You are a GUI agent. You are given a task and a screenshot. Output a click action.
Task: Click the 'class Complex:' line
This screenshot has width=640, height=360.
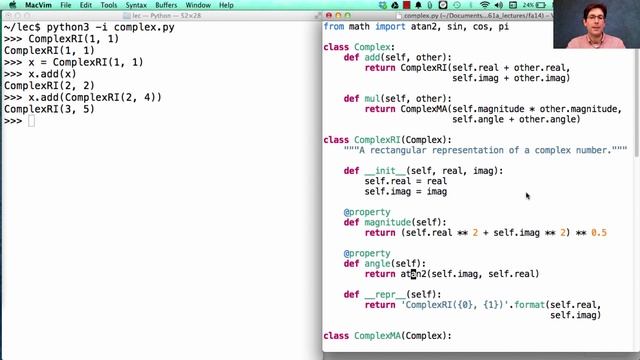[359, 47]
